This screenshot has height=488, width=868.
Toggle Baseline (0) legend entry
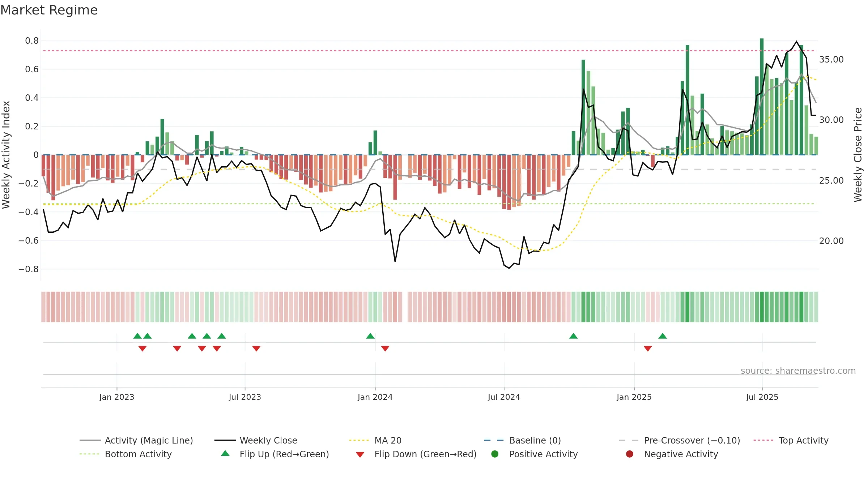point(522,440)
